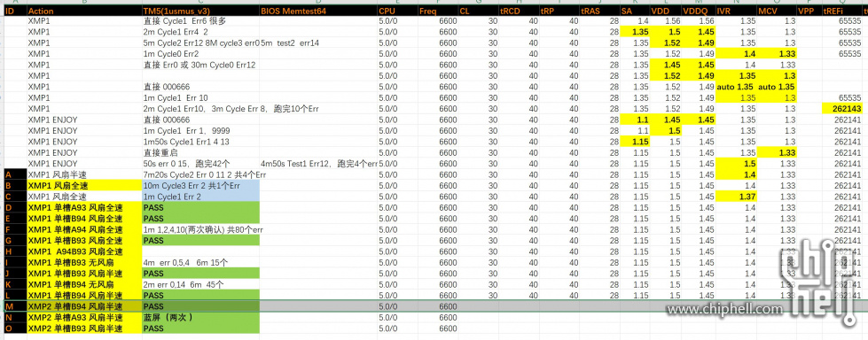868x340 pixels.
Task: Click "XMP2 单槽B94 风扇半速" cell
Action: 84,306
